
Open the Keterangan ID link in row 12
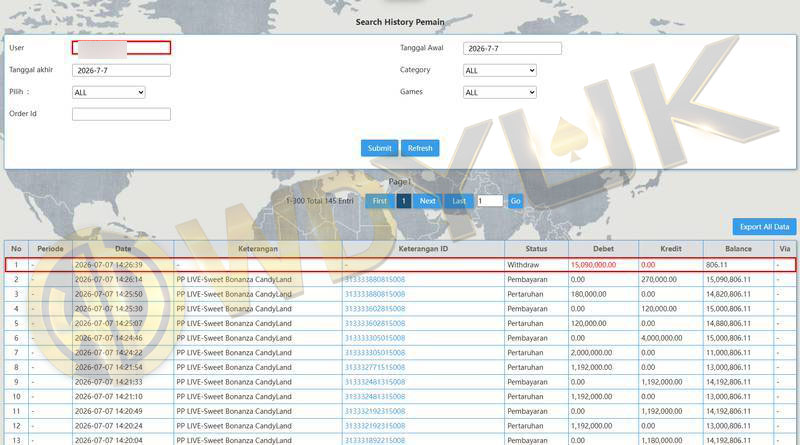click(x=375, y=426)
